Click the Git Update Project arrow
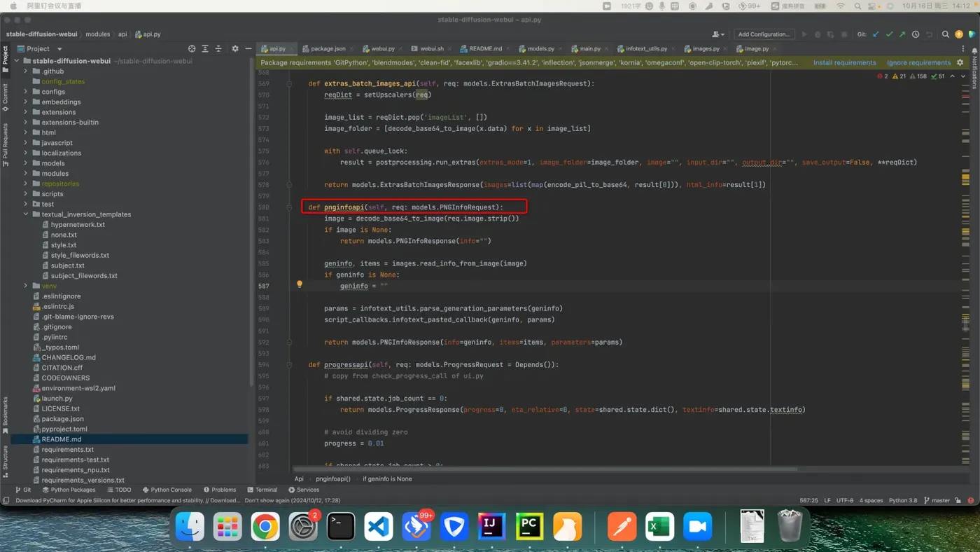This screenshot has width=980, height=552. [876, 34]
